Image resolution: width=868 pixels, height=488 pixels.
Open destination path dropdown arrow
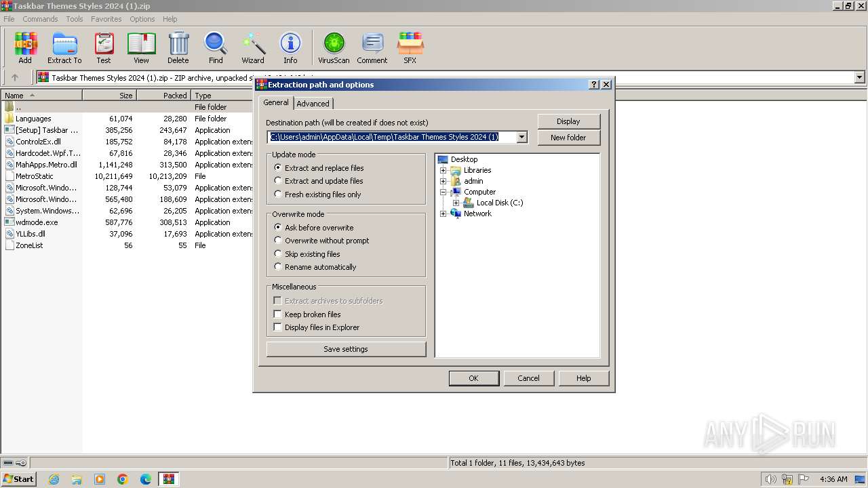521,137
